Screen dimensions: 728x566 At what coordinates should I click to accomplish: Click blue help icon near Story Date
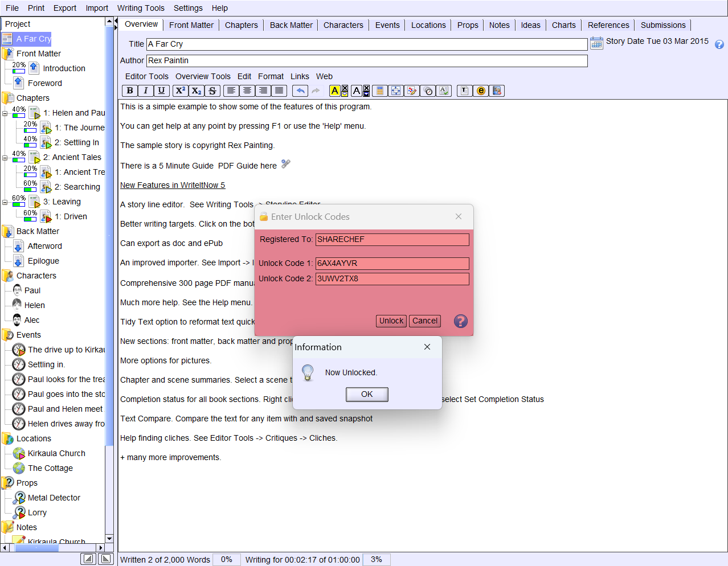(x=719, y=44)
